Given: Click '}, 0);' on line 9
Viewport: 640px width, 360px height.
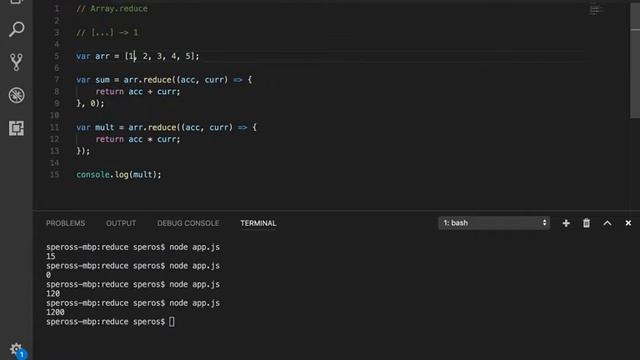Looking at the screenshot, I should 90,103.
